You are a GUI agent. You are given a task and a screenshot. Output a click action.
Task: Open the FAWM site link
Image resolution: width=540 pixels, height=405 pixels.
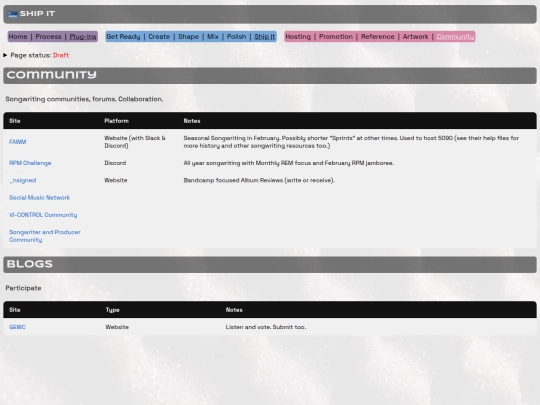[18, 142]
